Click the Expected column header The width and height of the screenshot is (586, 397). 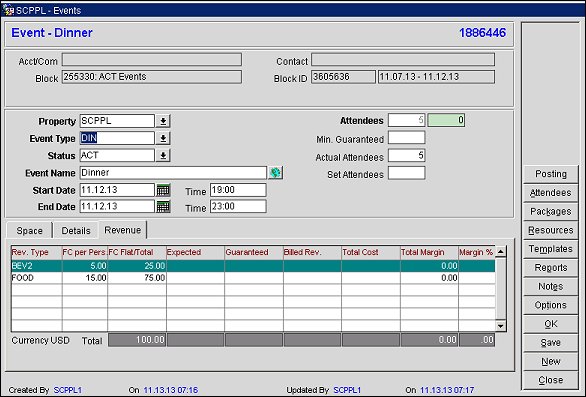[195, 252]
